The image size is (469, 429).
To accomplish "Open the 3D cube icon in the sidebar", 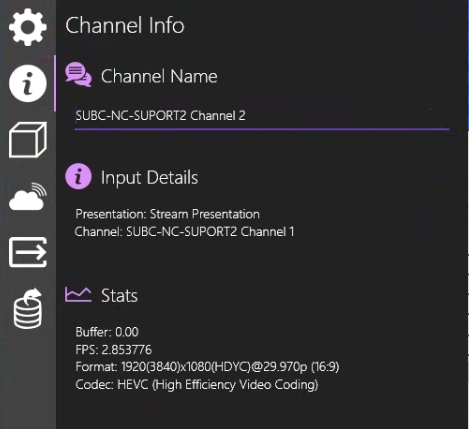I will pyautogui.click(x=28, y=140).
